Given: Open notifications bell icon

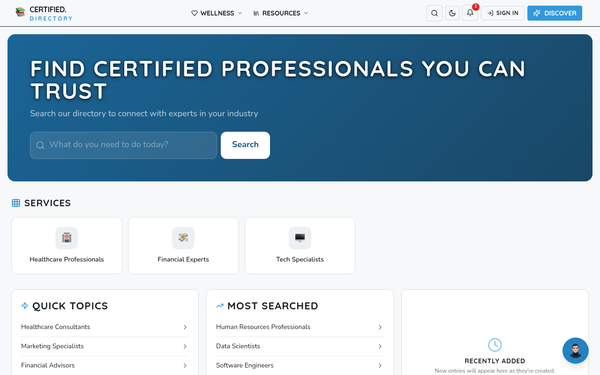Looking at the screenshot, I should 470,13.
